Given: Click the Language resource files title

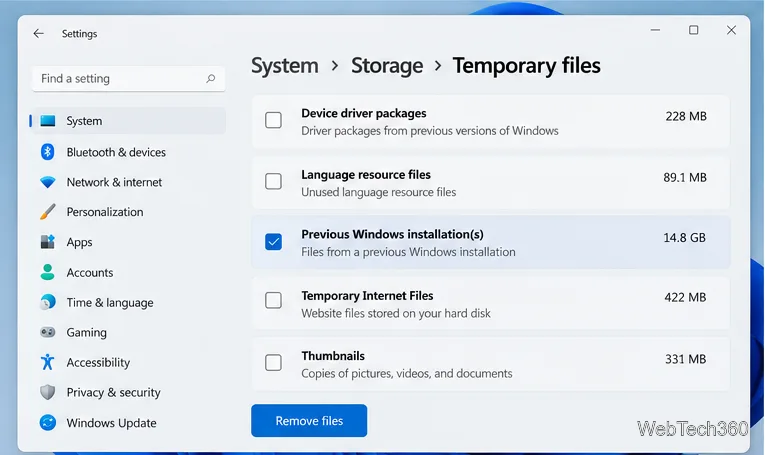Looking at the screenshot, I should pos(366,175).
